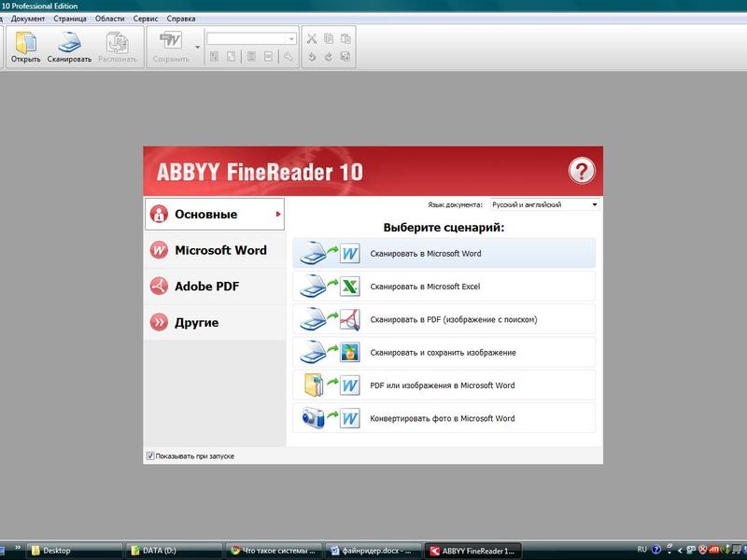The image size is (747, 560).
Task: Click the Сохранить Word icon in the toolbar
Action: point(171,41)
